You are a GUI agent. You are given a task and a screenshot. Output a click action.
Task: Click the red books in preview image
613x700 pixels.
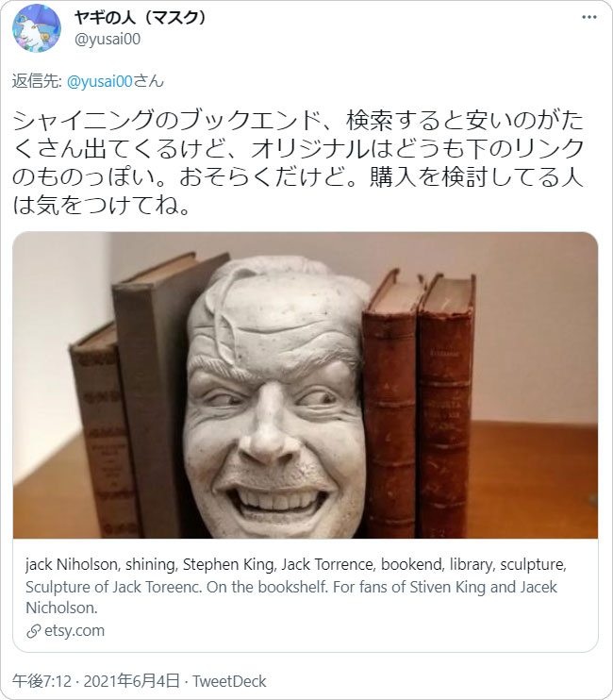tap(419, 404)
